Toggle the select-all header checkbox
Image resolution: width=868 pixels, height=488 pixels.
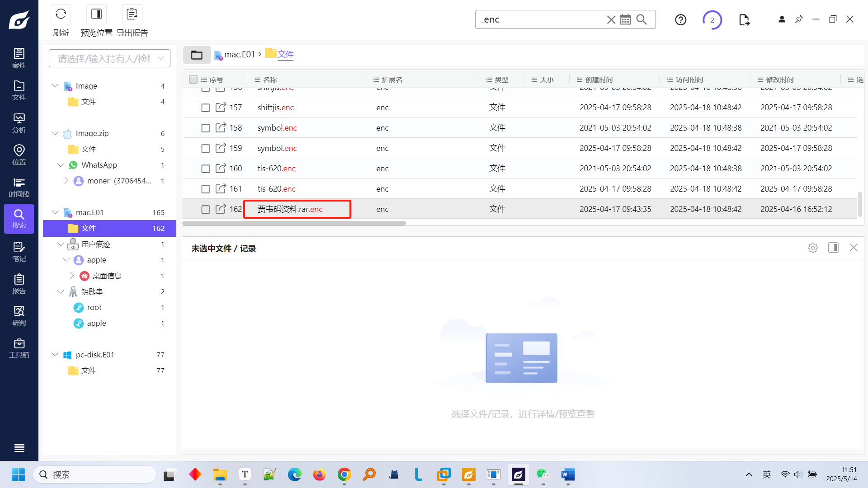pos(193,80)
